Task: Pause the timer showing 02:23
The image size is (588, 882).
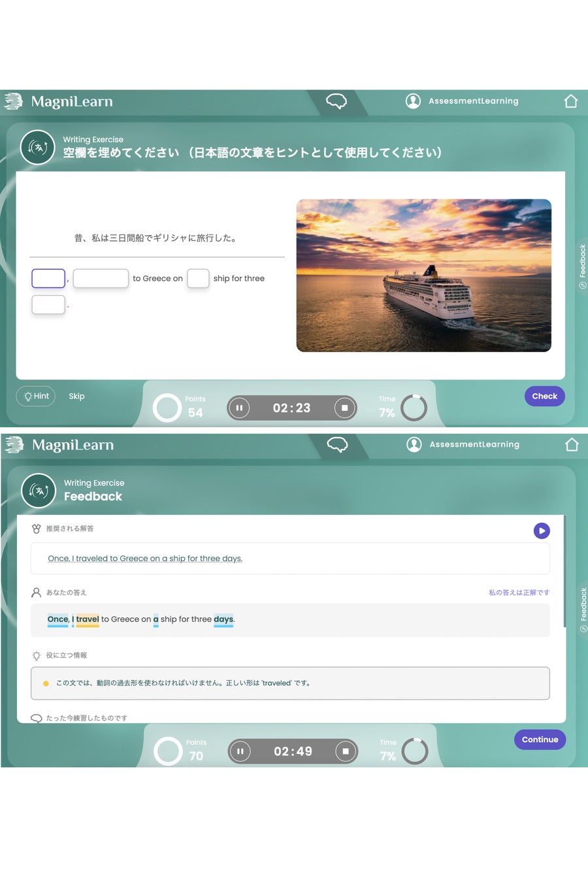Action: 239,408
